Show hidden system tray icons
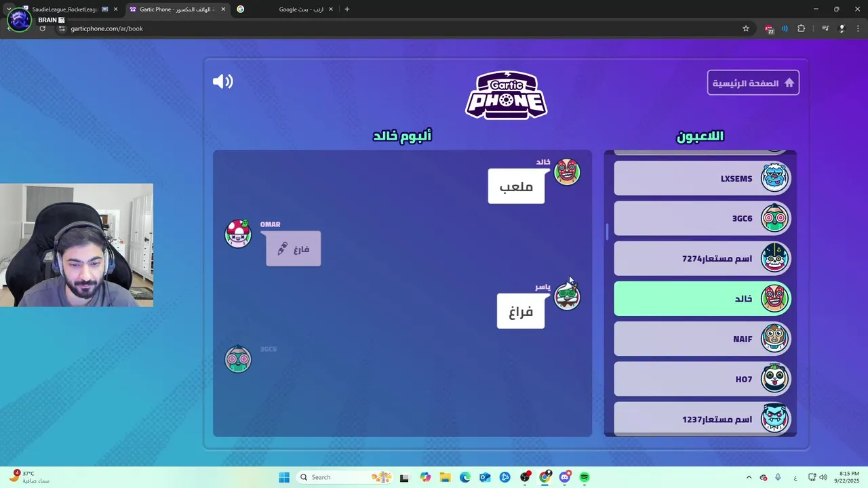 749,477
